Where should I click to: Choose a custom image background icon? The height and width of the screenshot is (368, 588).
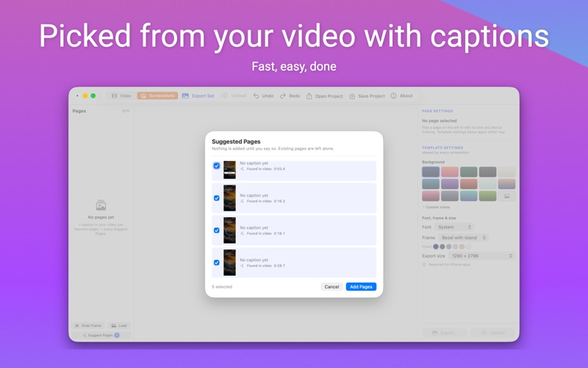506,196
